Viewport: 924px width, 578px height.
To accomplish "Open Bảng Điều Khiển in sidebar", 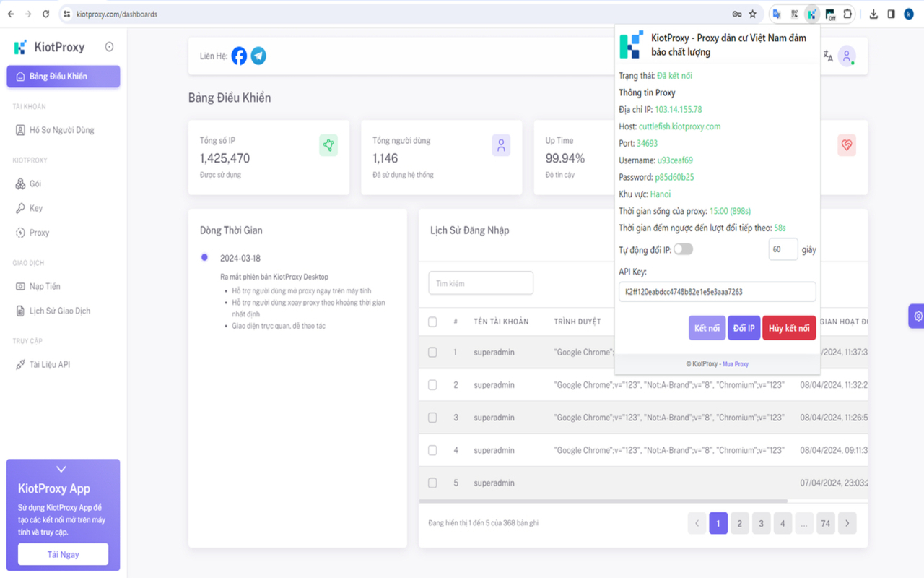I will point(63,76).
